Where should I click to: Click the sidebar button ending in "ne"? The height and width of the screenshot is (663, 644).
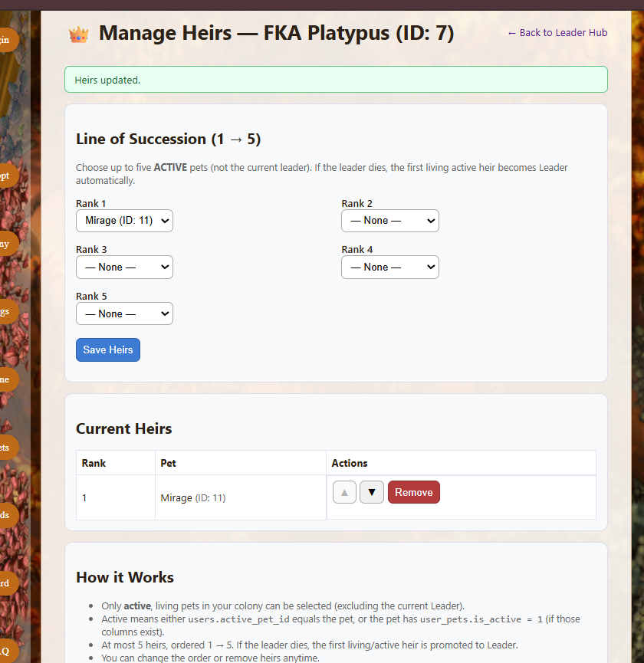point(6,379)
